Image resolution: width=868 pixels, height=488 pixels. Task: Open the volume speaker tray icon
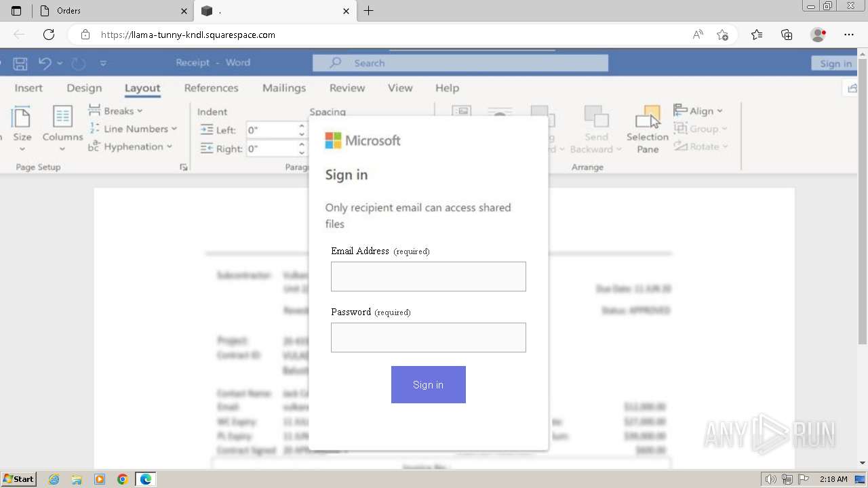771,479
